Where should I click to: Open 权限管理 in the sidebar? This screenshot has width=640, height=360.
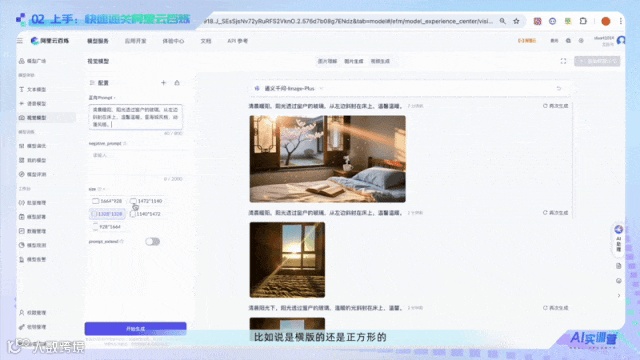[x=33, y=313]
